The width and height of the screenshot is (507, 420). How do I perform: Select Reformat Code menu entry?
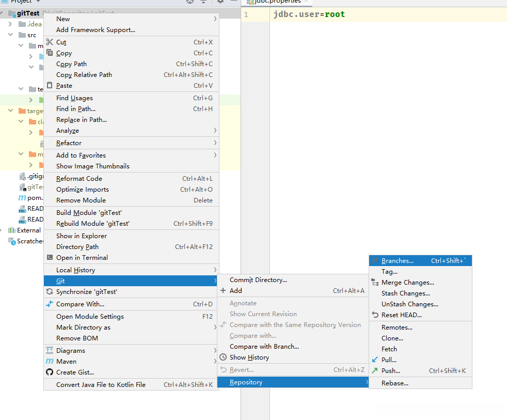pos(131,178)
